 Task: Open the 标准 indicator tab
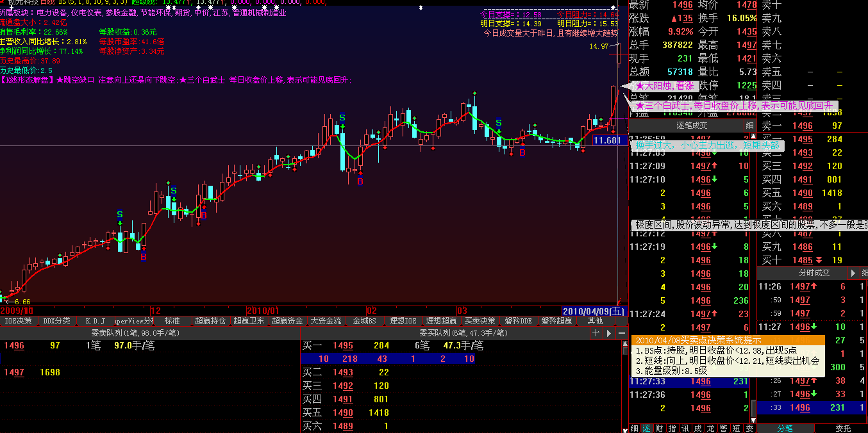click(172, 321)
